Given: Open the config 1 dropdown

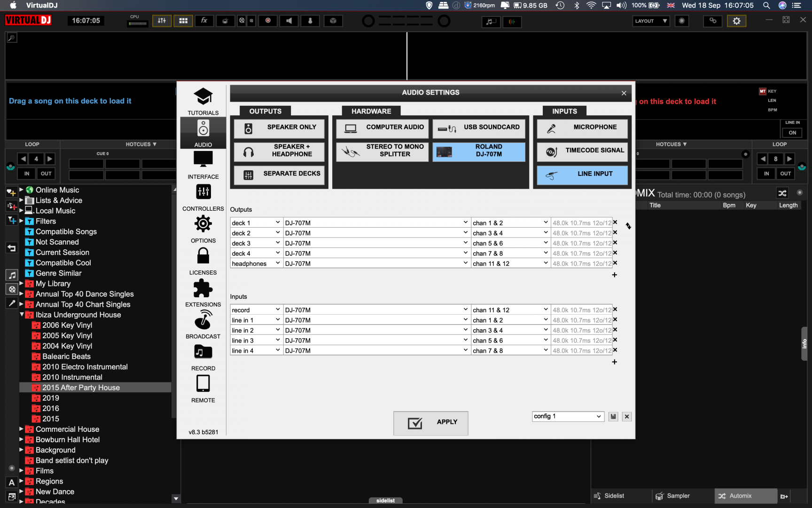Looking at the screenshot, I should tap(568, 416).
